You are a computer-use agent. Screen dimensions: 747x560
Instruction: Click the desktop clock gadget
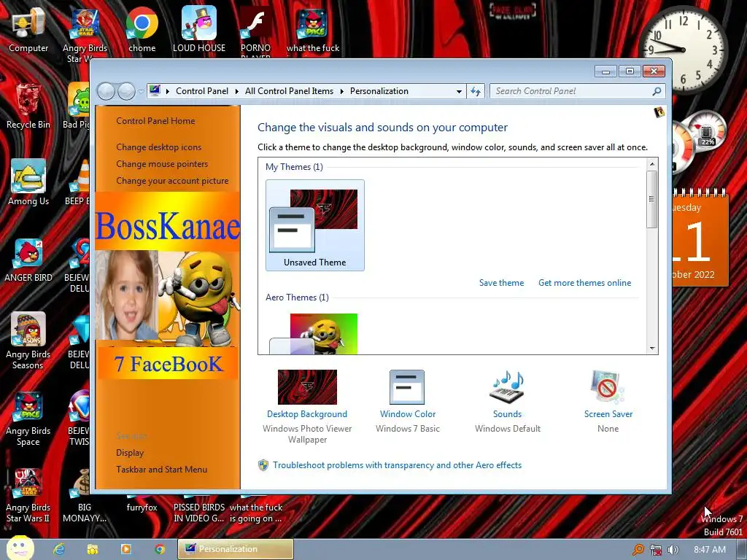683,50
